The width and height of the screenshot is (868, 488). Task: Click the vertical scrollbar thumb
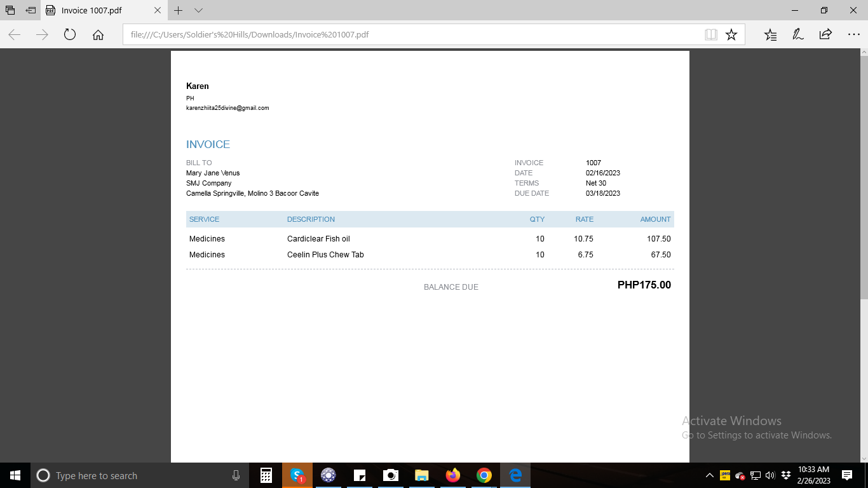tap(864, 178)
